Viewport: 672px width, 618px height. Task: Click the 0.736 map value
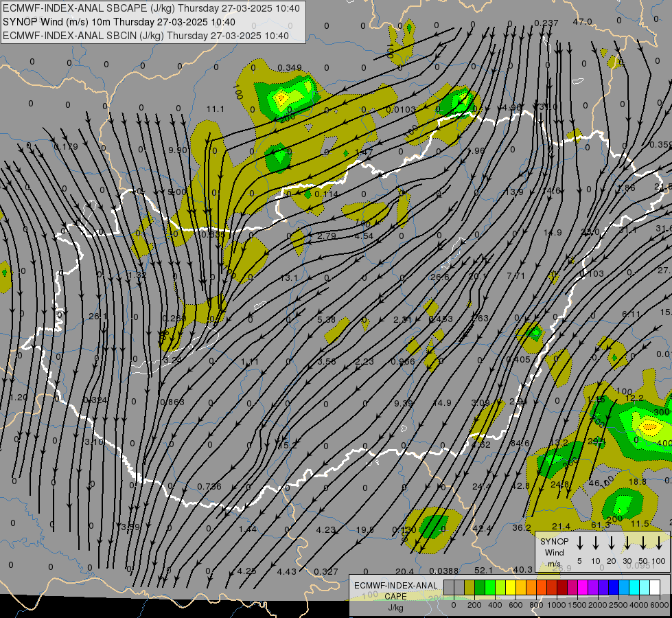tap(209, 486)
